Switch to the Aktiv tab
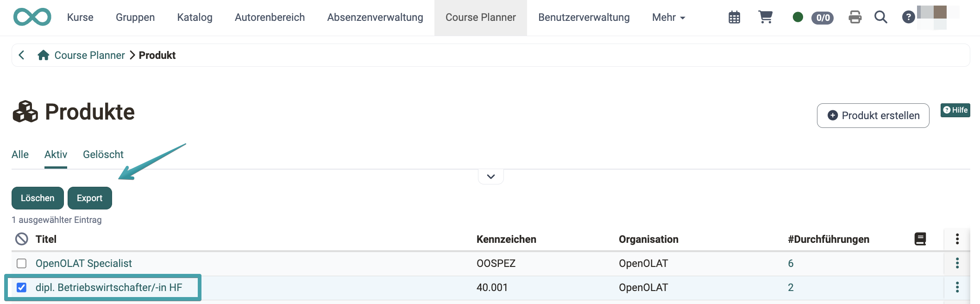This screenshot has width=980, height=304. 56,154
